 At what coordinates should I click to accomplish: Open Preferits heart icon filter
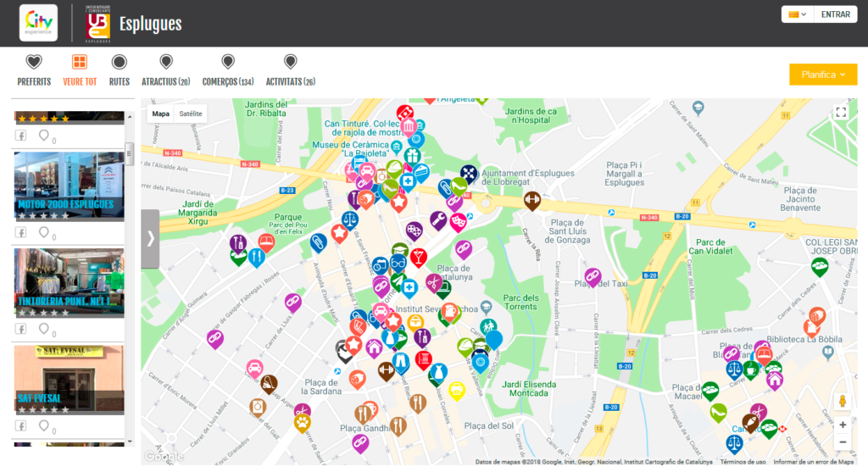point(34,63)
